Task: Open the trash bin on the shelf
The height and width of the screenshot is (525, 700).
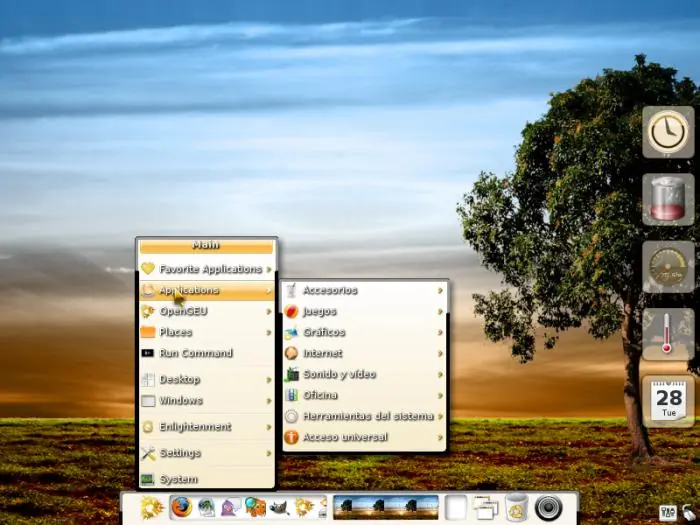Action: [517, 507]
